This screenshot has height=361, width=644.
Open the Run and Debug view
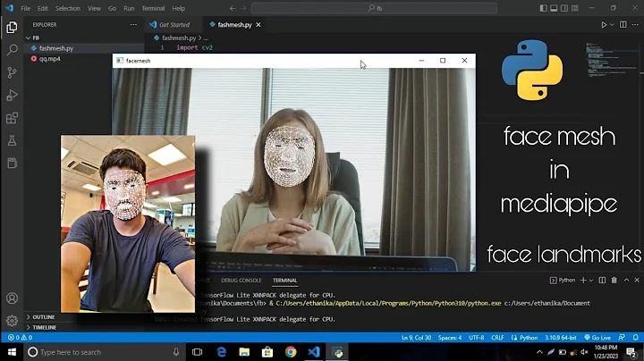[12, 96]
